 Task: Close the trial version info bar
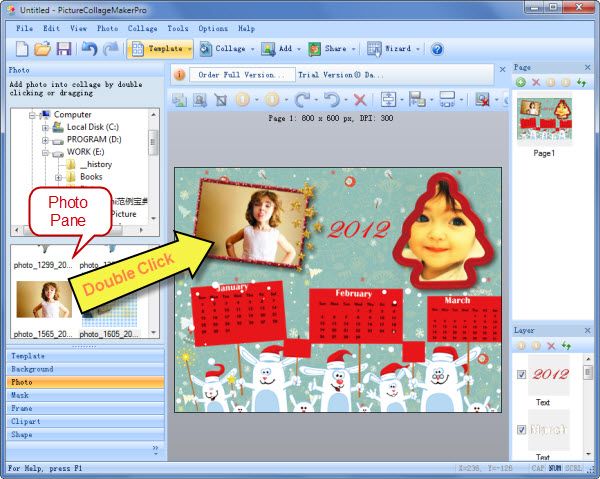tap(502, 69)
